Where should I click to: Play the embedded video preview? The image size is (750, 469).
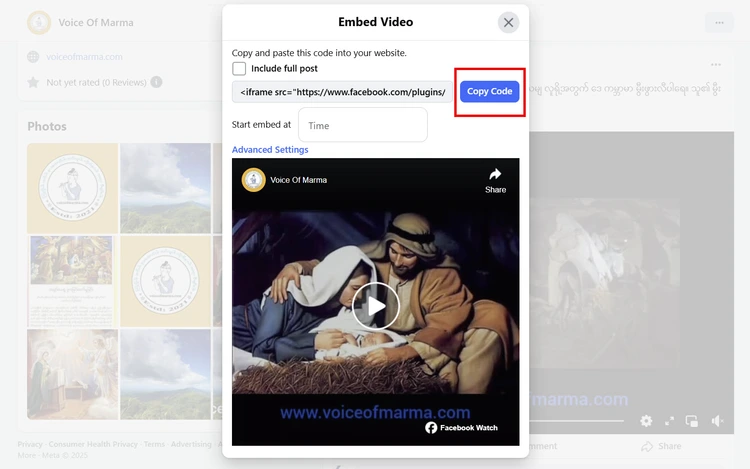375,306
